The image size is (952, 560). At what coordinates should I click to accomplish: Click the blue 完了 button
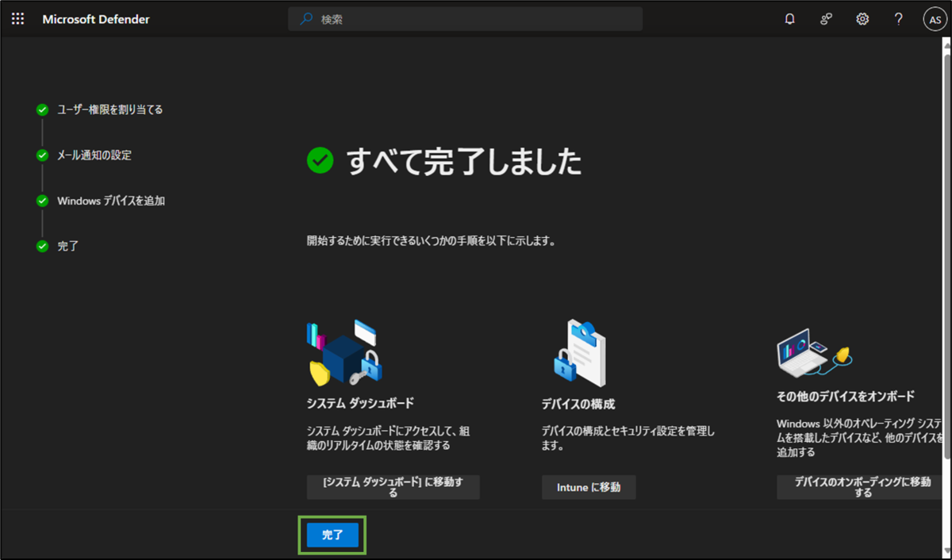[332, 535]
